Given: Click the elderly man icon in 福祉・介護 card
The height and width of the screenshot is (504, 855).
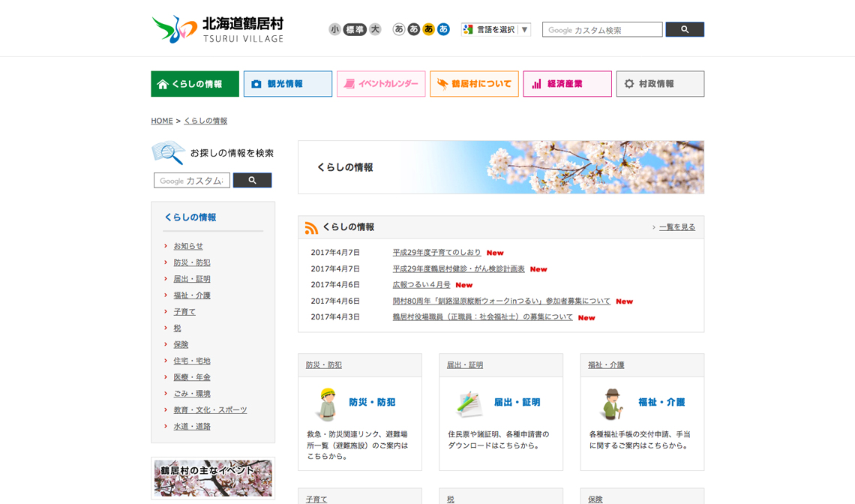Looking at the screenshot, I should coord(612,404).
